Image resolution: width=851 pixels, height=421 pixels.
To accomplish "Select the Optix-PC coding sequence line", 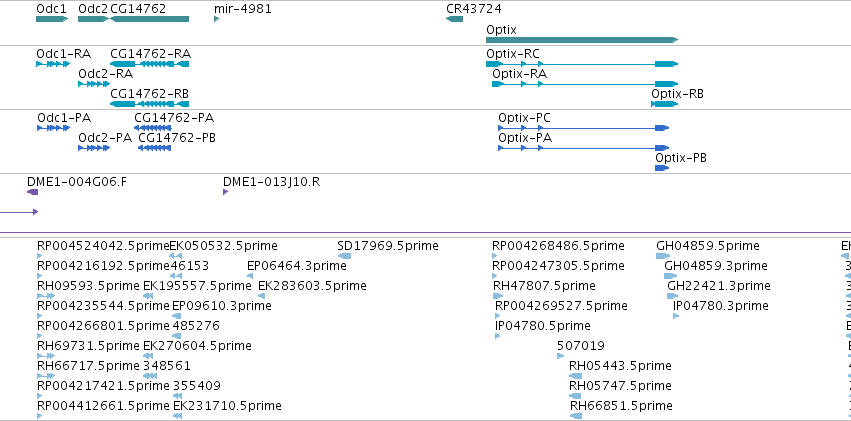I will point(583,128).
